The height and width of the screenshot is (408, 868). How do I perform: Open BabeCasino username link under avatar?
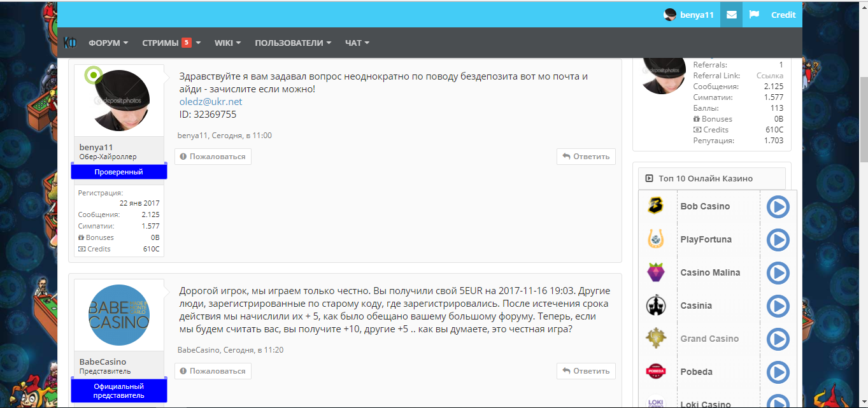point(103,362)
